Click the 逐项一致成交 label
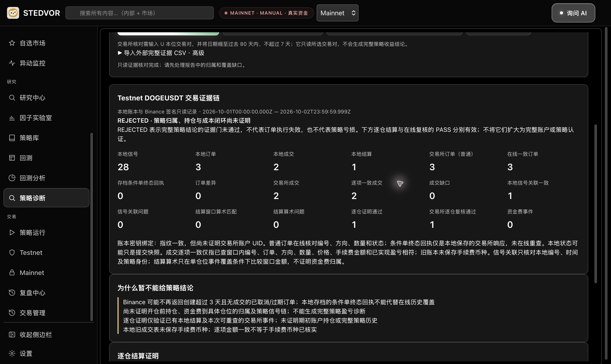 [366, 183]
